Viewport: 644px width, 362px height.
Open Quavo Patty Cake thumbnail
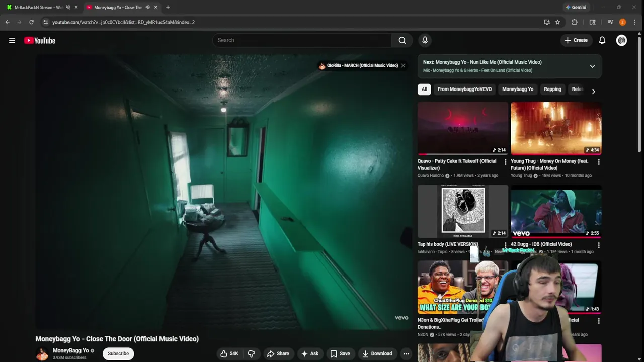click(x=463, y=128)
